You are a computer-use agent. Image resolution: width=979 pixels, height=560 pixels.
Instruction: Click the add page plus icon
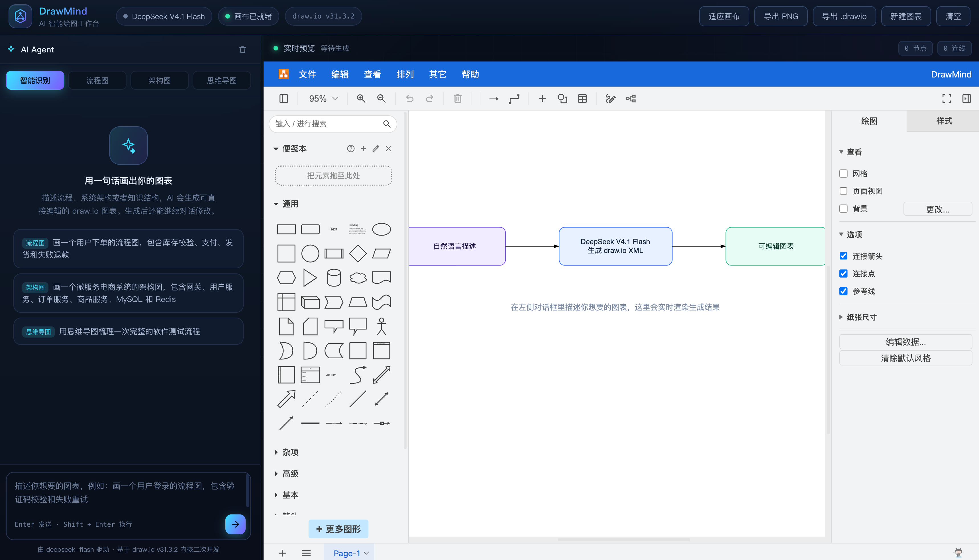[282, 553]
